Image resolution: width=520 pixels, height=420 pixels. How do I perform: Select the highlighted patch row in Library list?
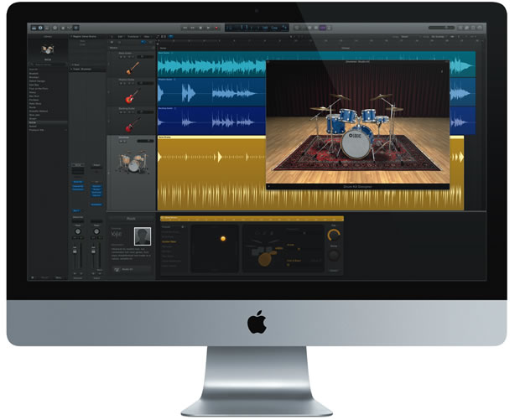click(48, 122)
